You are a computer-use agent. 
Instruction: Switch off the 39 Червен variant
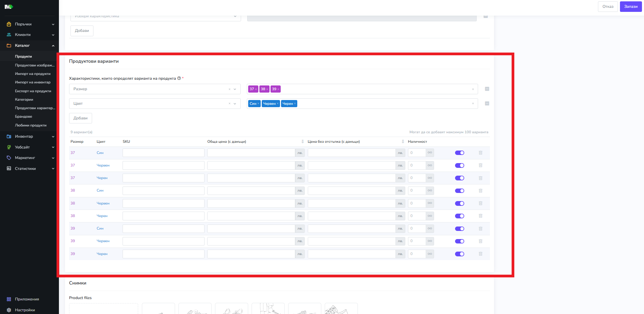(x=459, y=241)
